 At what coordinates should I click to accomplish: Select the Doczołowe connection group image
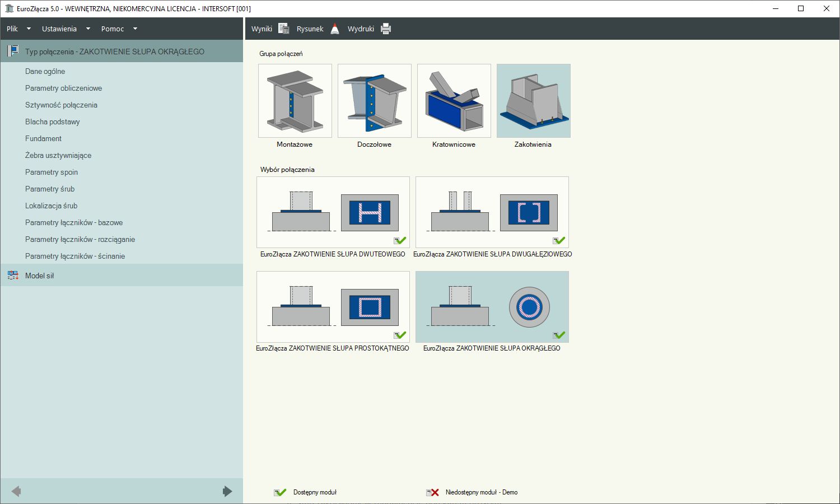pyautogui.click(x=375, y=101)
